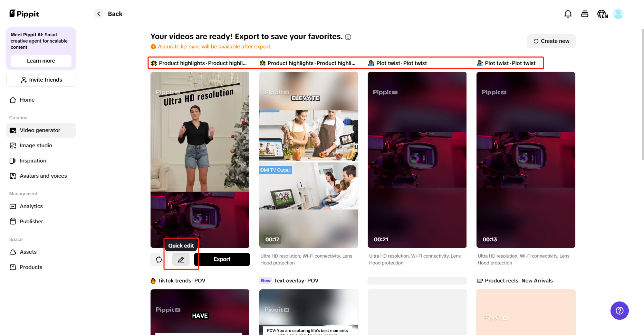
Task: Click the Invite friends button
Action: [x=41, y=80]
